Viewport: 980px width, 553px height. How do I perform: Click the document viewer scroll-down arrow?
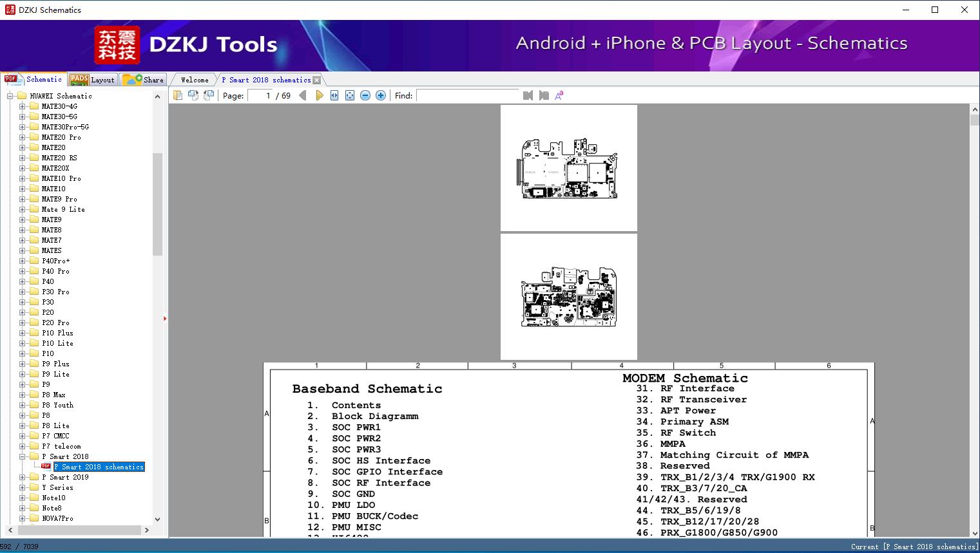coord(974,532)
